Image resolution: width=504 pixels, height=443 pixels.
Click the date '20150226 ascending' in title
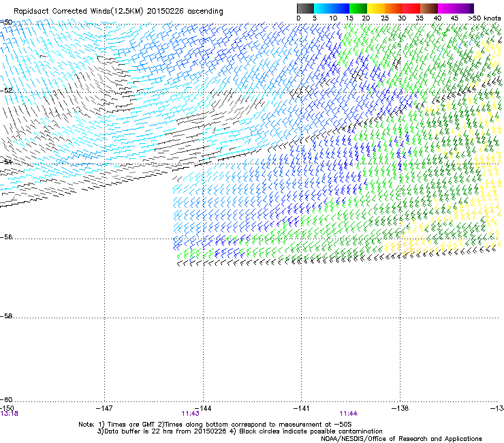[185, 12]
